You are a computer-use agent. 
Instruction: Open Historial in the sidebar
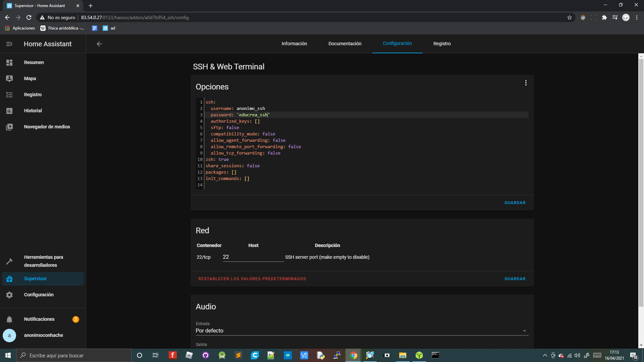(33, 111)
